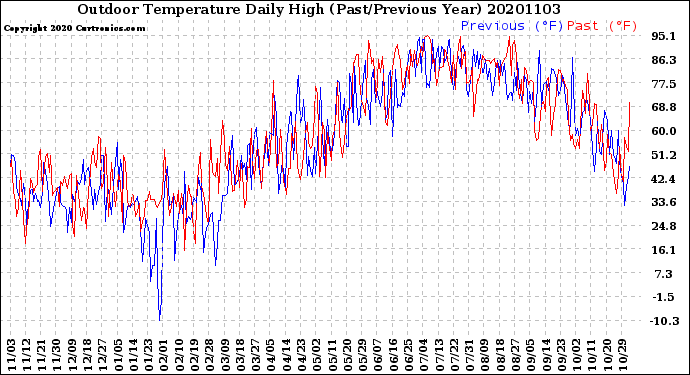Click the 60.0 y-axis label
Image resolution: width=690 pixels, height=375 pixels.
click(x=664, y=131)
